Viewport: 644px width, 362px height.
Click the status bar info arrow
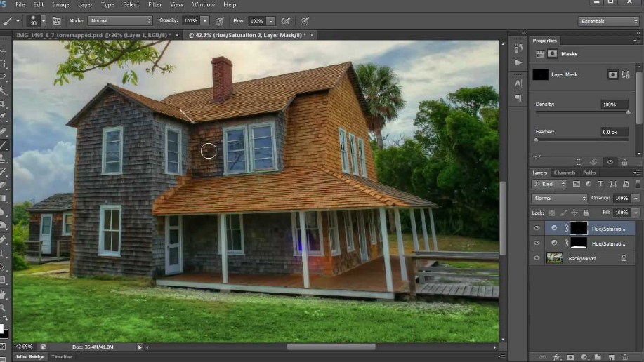click(140, 347)
